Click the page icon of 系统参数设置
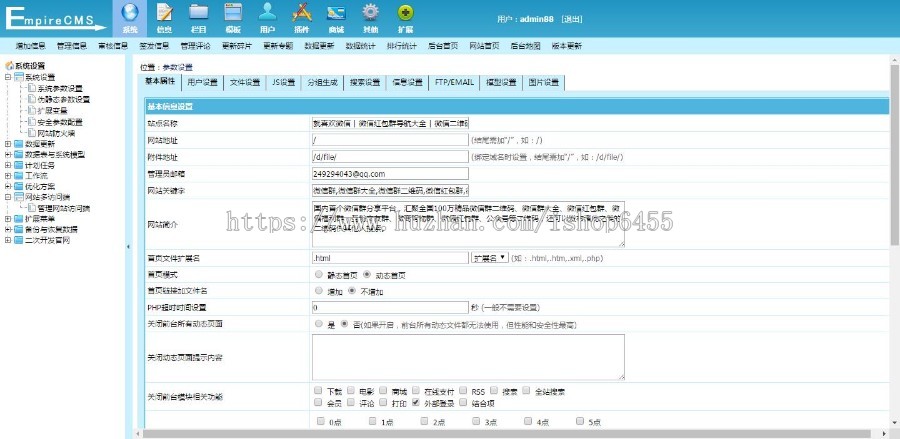900x439 pixels. [32, 88]
